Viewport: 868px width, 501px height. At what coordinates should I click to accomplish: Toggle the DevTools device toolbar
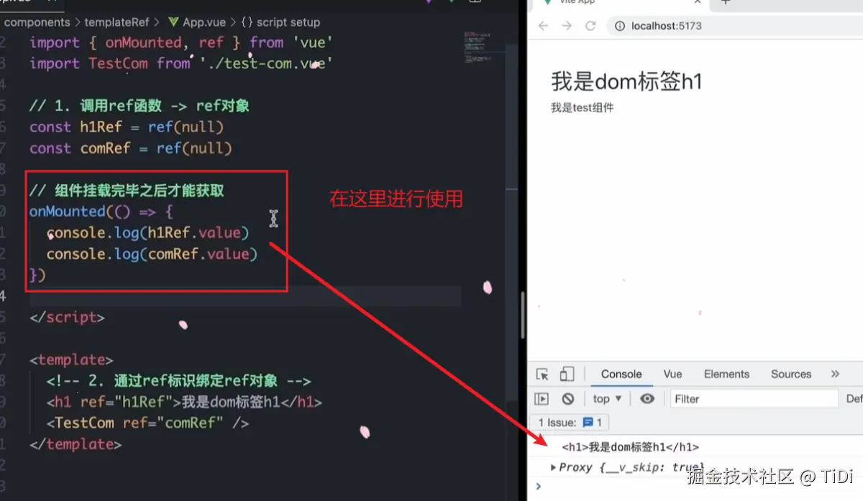click(567, 374)
